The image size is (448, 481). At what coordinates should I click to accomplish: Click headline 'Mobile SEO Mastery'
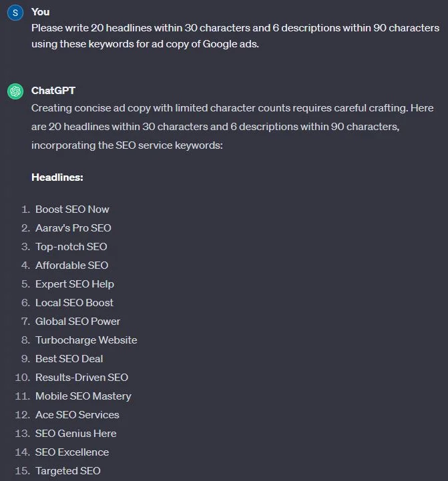coord(83,396)
